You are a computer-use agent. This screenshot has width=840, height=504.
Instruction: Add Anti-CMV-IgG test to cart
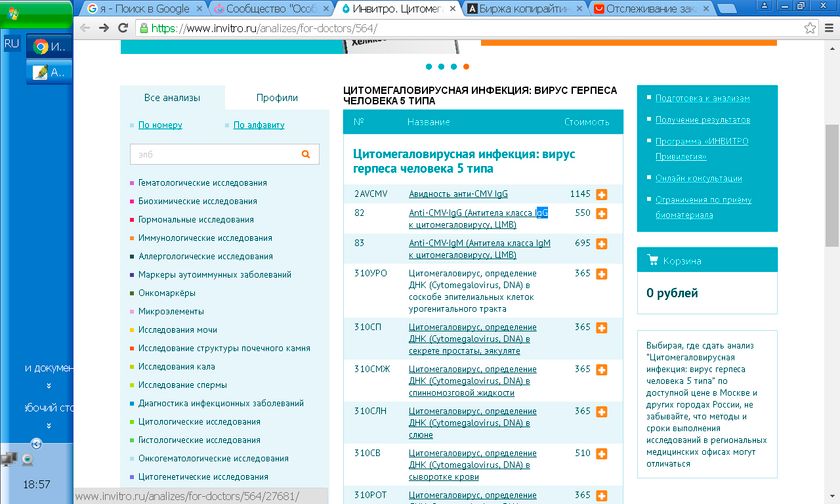coord(602,214)
